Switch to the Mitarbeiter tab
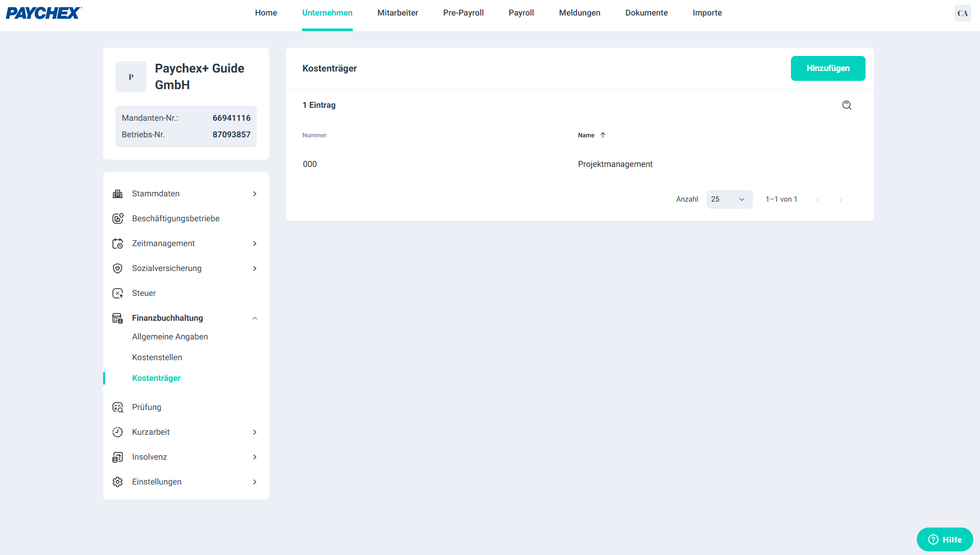Screen dimensions: 980x555 coord(398,13)
